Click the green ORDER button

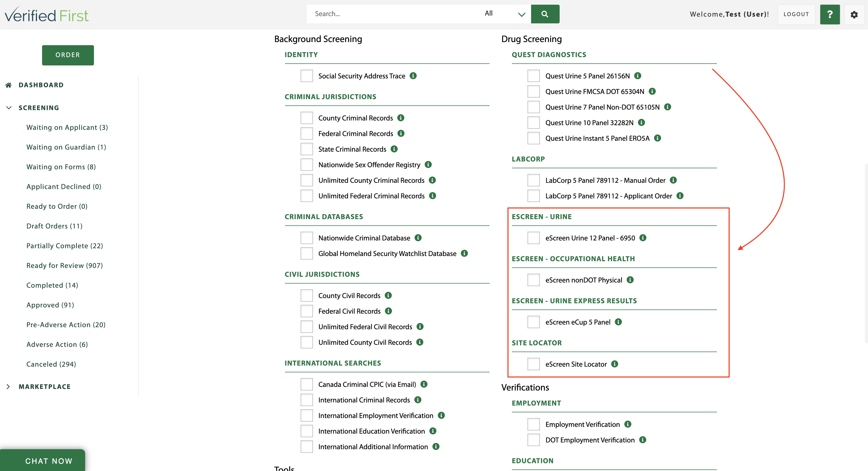point(68,55)
